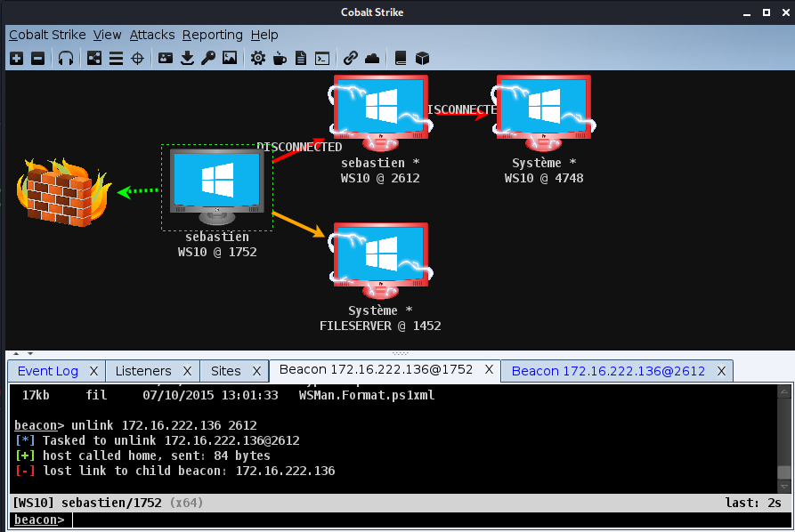The width and height of the screenshot is (795, 532).
Task: Switch to Beacon 172.16.222.136@2612 tab
Action: pyautogui.click(x=608, y=371)
